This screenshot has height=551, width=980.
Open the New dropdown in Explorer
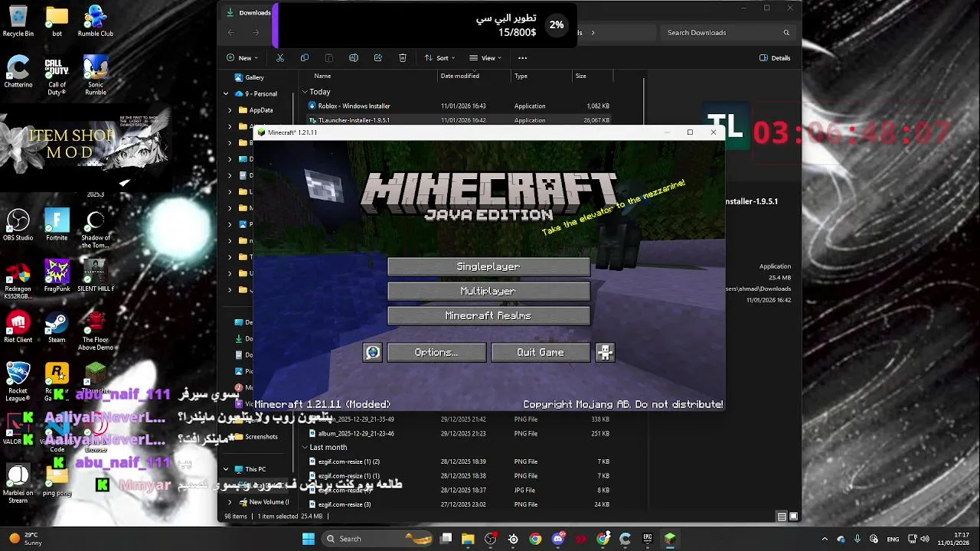(242, 58)
